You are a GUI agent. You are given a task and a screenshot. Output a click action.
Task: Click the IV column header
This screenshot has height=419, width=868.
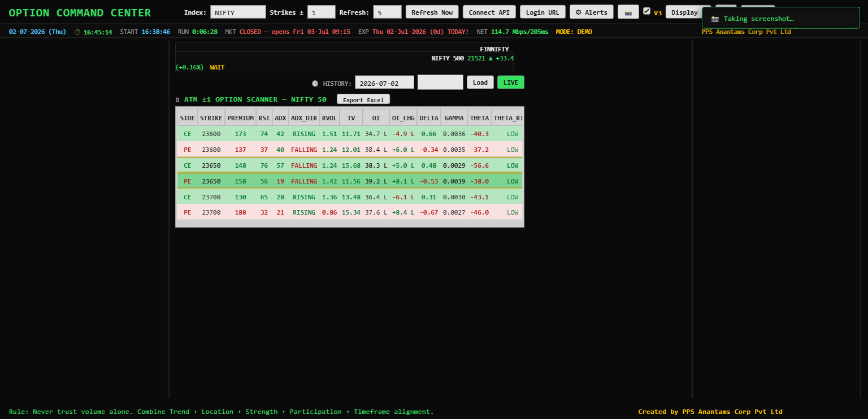coord(351,118)
